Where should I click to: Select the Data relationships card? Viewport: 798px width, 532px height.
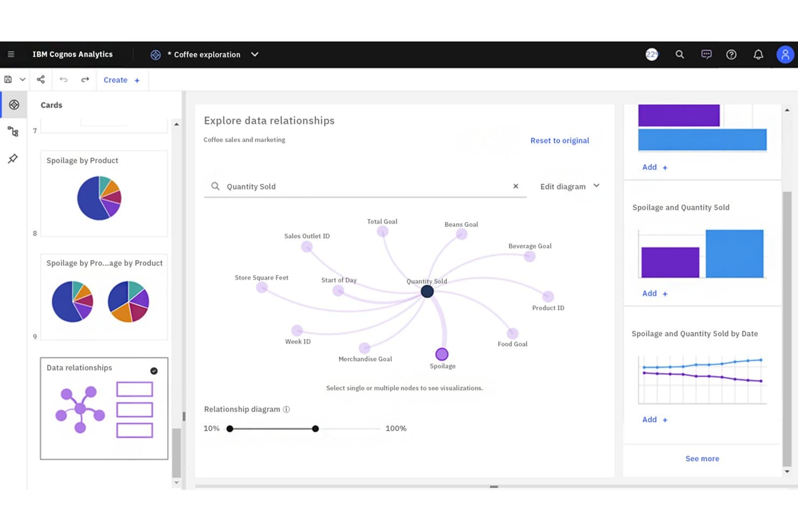(104, 409)
